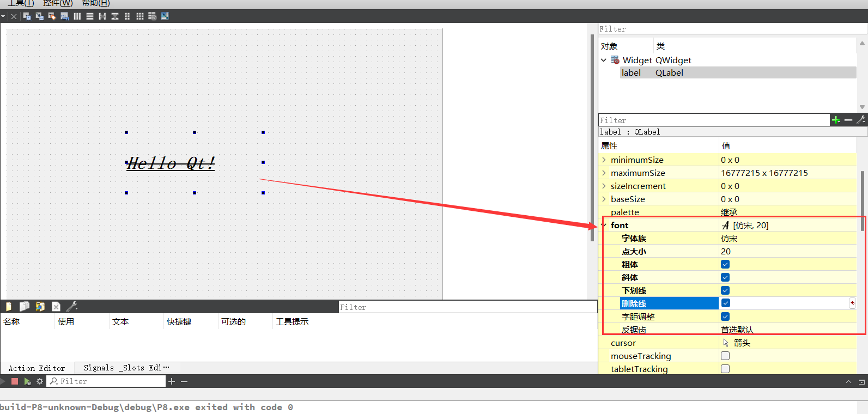Toggle the 字距调整 (kerning) checkbox
The height and width of the screenshot is (414, 868).
tap(725, 316)
